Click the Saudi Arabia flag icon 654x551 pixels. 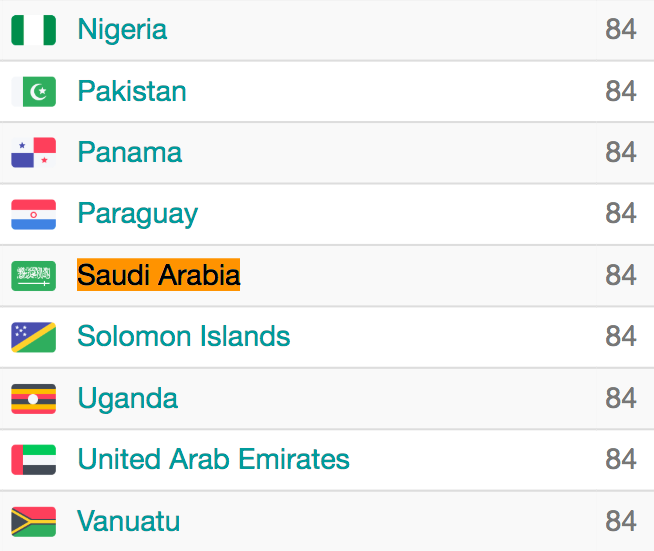point(33,275)
